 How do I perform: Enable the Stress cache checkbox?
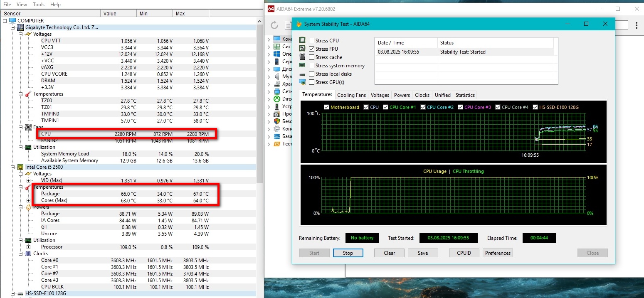[311, 57]
